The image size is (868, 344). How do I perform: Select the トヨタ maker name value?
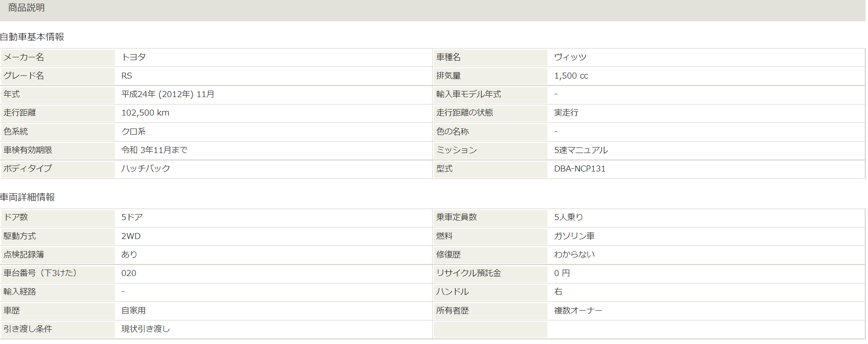tap(134, 57)
